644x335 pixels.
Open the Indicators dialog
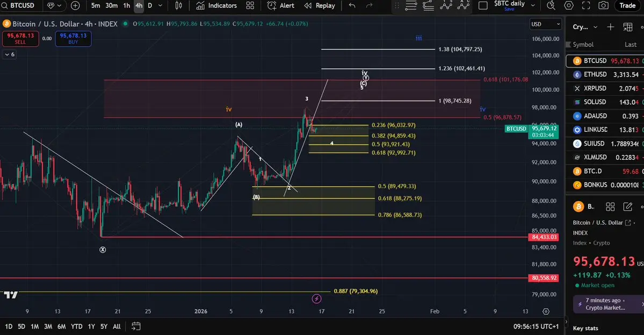pos(216,5)
